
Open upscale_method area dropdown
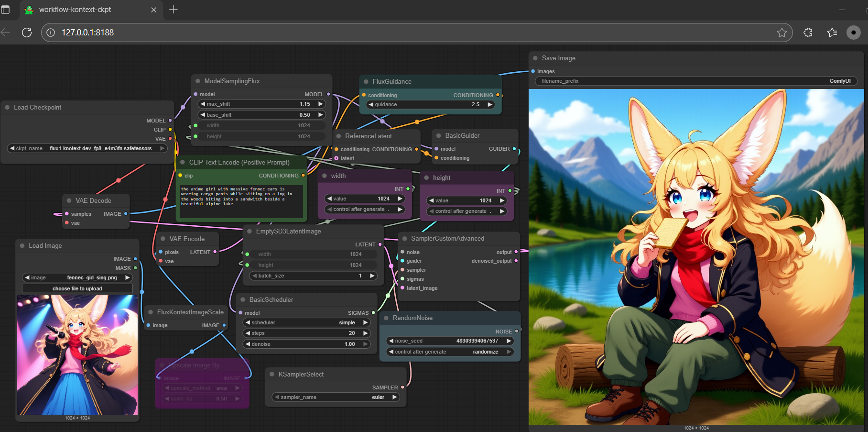pyautogui.click(x=203, y=388)
